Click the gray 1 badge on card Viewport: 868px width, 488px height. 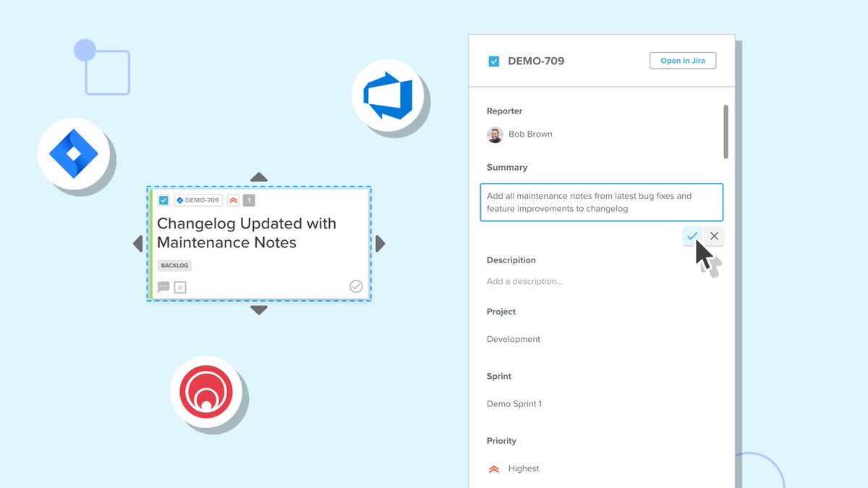pos(249,200)
